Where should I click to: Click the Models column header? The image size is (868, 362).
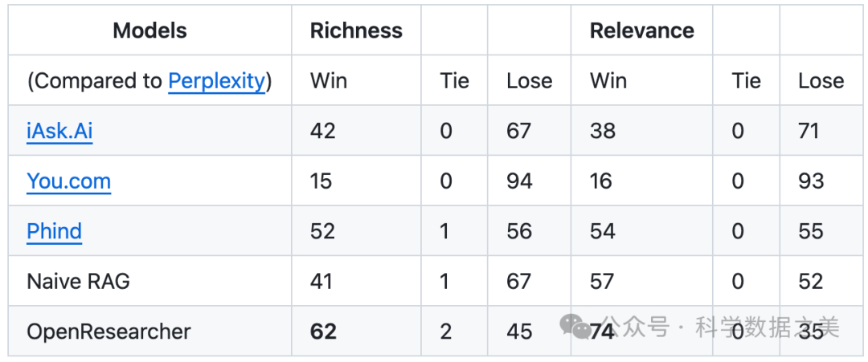pyautogui.click(x=149, y=31)
